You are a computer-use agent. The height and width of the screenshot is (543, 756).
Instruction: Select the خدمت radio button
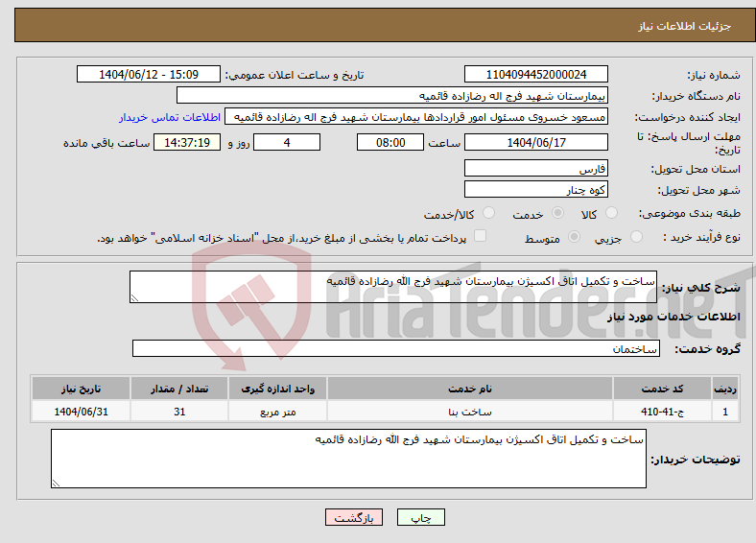click(557, 213)
